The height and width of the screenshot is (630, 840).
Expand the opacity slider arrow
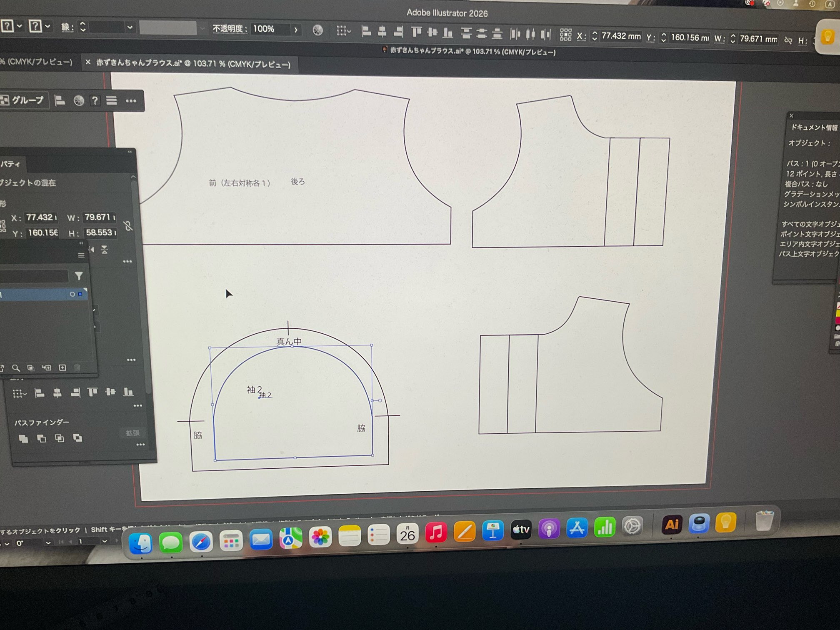(x=296, y=30)
